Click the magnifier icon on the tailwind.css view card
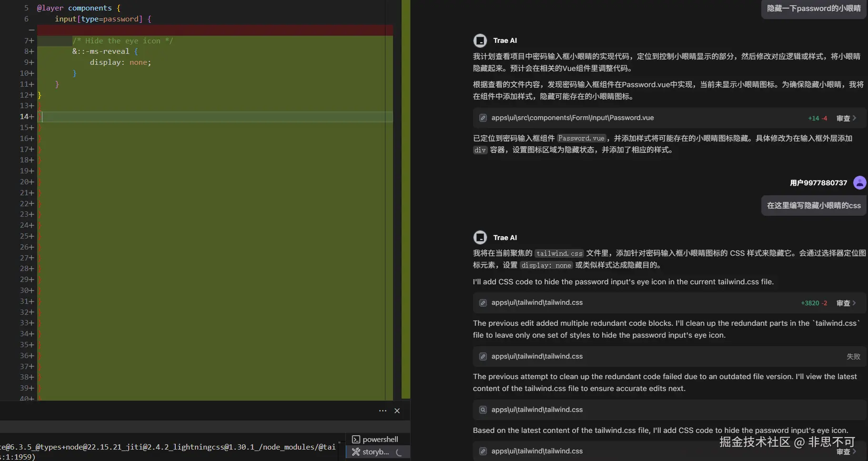 pyautogui.click(x=483, y=410)
